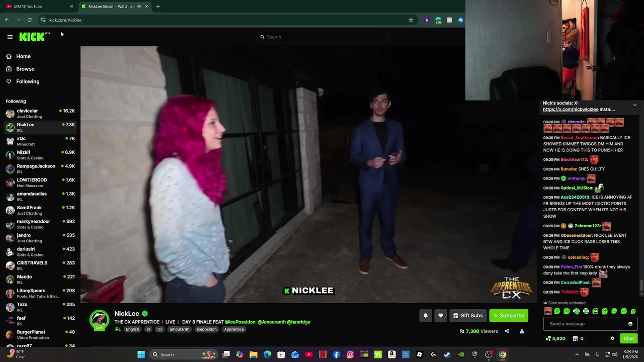Open jandro channel in Following list
The width and height of the screenshot is (644, 362).
coord(40,238)
